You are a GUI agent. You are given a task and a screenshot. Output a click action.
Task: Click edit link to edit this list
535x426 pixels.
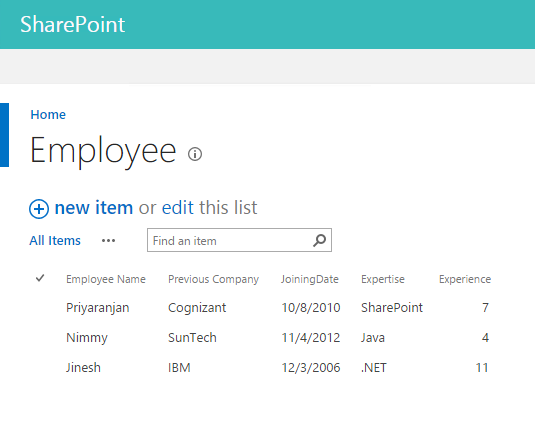(x=177, y=207)
